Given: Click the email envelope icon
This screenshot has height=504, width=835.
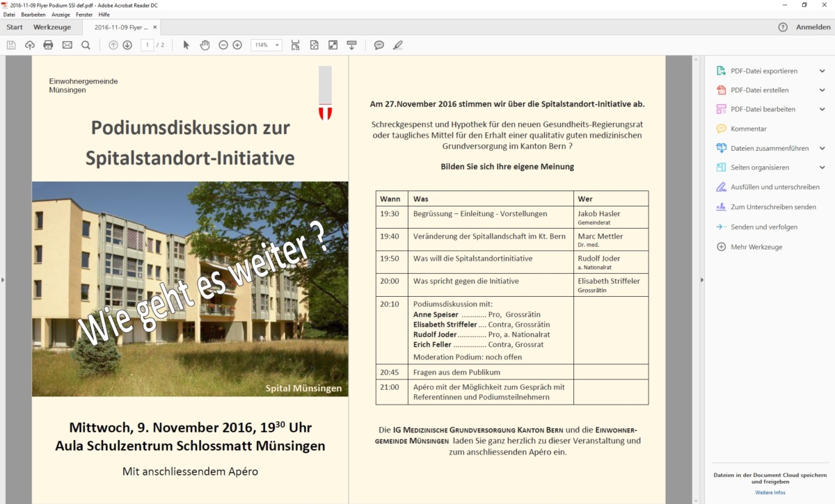Looking at the screenshot, I should [x=67, y=45].
